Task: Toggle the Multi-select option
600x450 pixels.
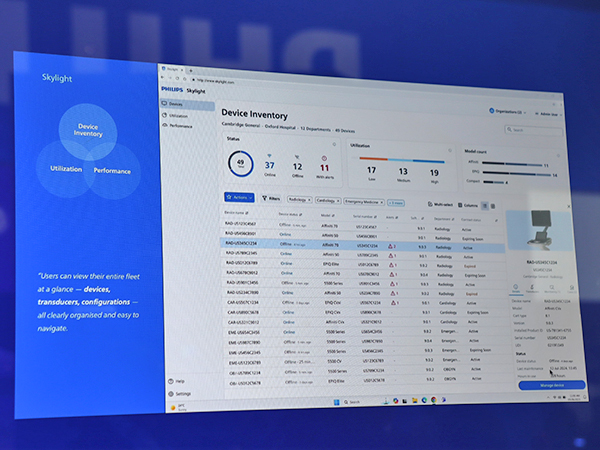Action: click(443, 204)
